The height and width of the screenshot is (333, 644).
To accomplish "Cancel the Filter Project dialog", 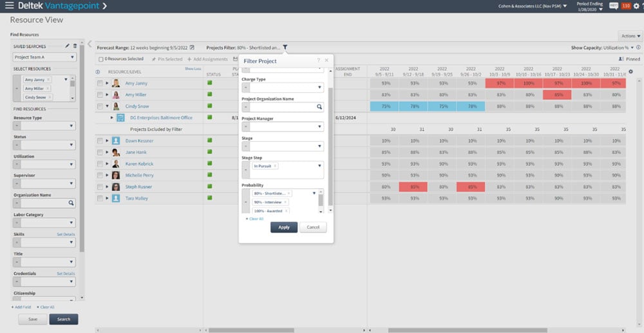I will pyautogui.click(x=313, y=227).
